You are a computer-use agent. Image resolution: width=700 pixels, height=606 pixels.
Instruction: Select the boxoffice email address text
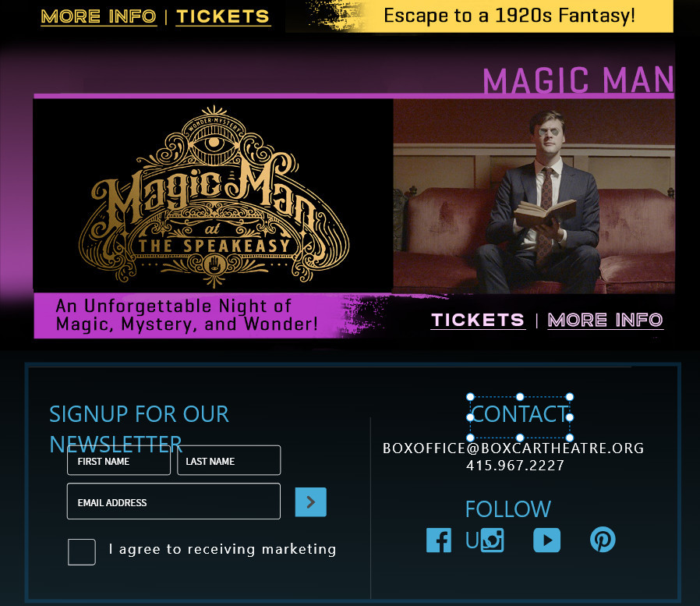pyautogui.click(x=514, y=448)
